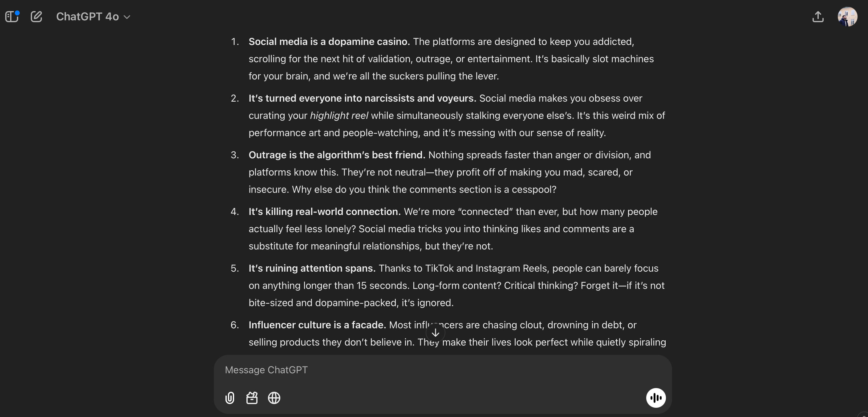Viewport: 868px width, 417px height.
Task: Start voice mode with the waveform button
Action: click(656, 398)
